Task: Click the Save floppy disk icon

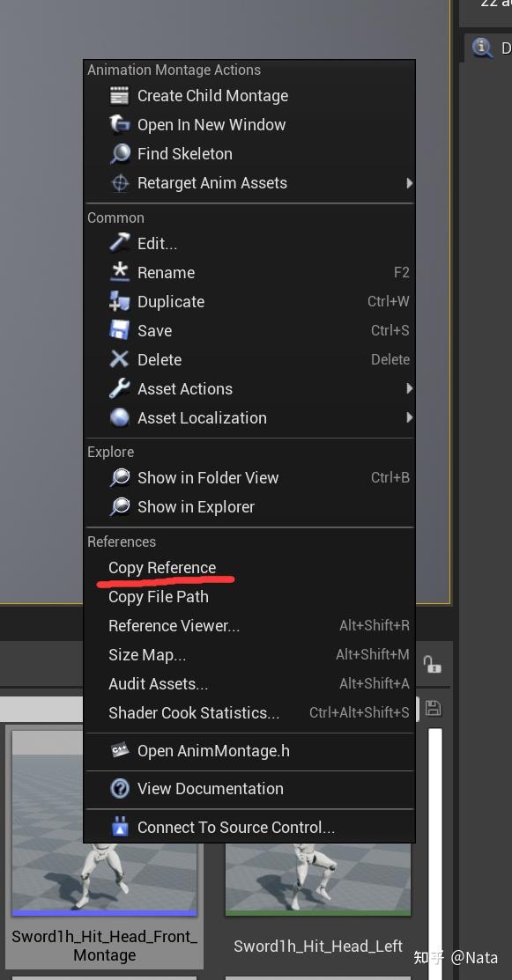Action: [x=120, y=330]
